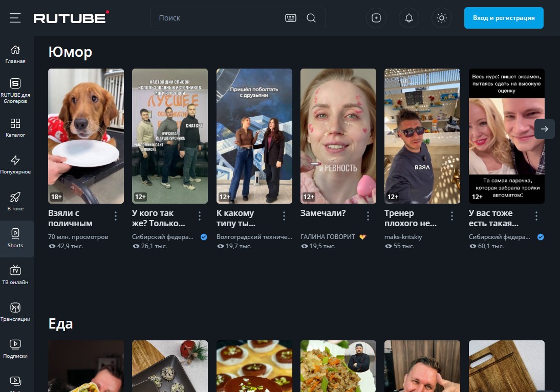This screenshot has width=560, height=392.
Task: Click the RUTUBE logo
Action: coord(71,18)
